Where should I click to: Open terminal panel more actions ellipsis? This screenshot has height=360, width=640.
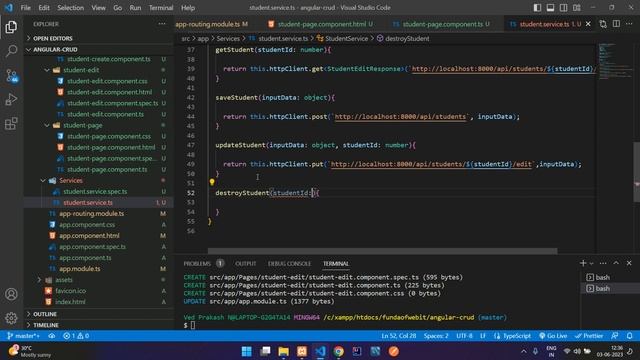pyautogui.click(x=603, y=263)
